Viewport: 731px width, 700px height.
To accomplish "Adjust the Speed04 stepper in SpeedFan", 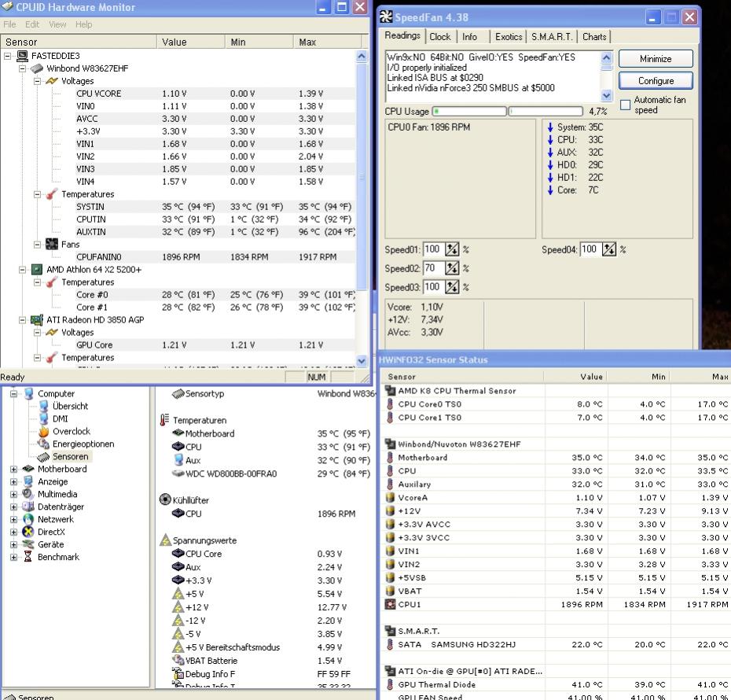I will [609, 249].
